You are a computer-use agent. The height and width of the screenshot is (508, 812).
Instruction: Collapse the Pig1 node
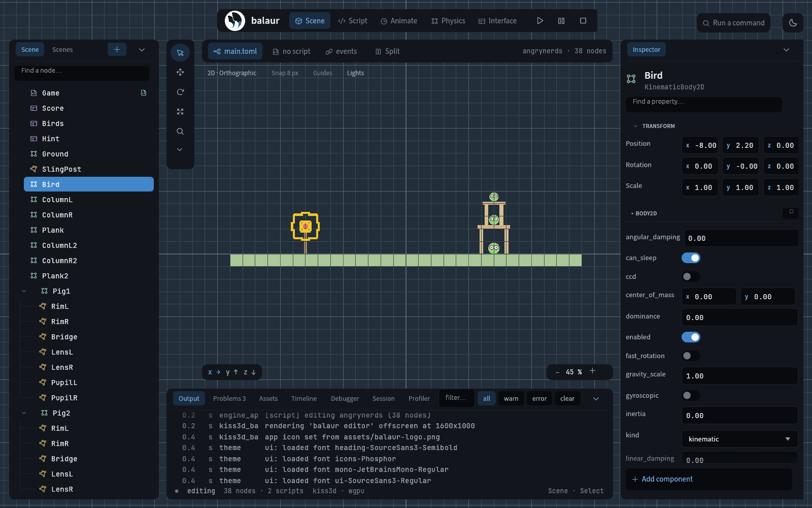pos(24,291)
